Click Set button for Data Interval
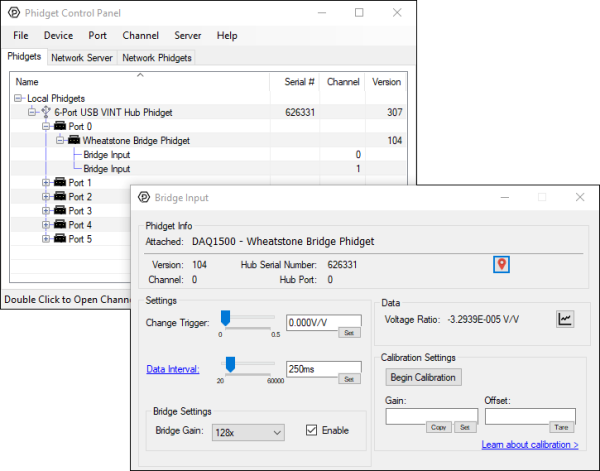The height and width of the screenshot is (471, 600). point(349,379)
